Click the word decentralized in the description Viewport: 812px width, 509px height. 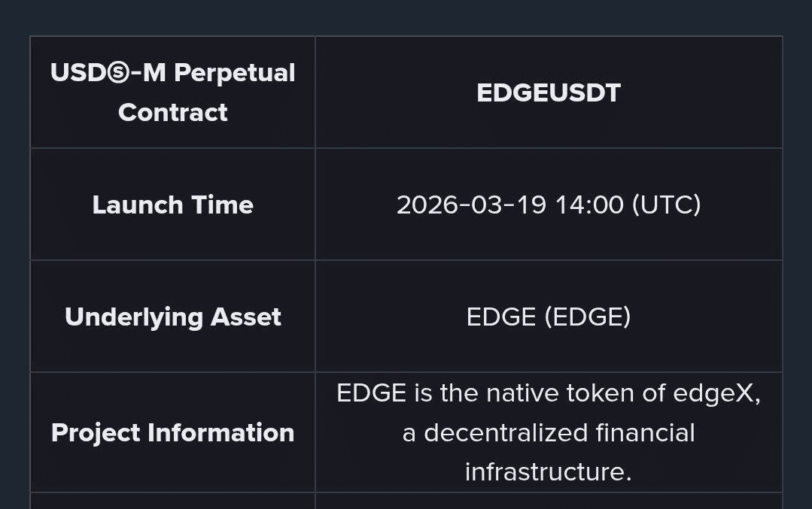point(506,433)
